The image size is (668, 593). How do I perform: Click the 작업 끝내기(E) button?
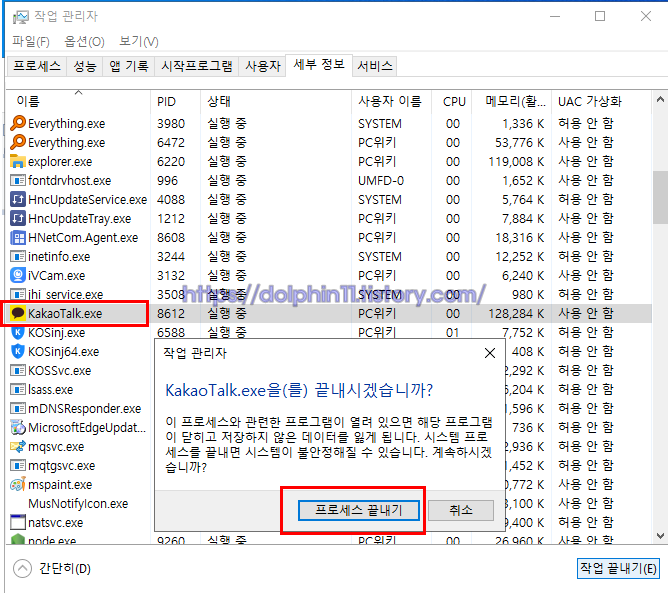click(618, 568)
